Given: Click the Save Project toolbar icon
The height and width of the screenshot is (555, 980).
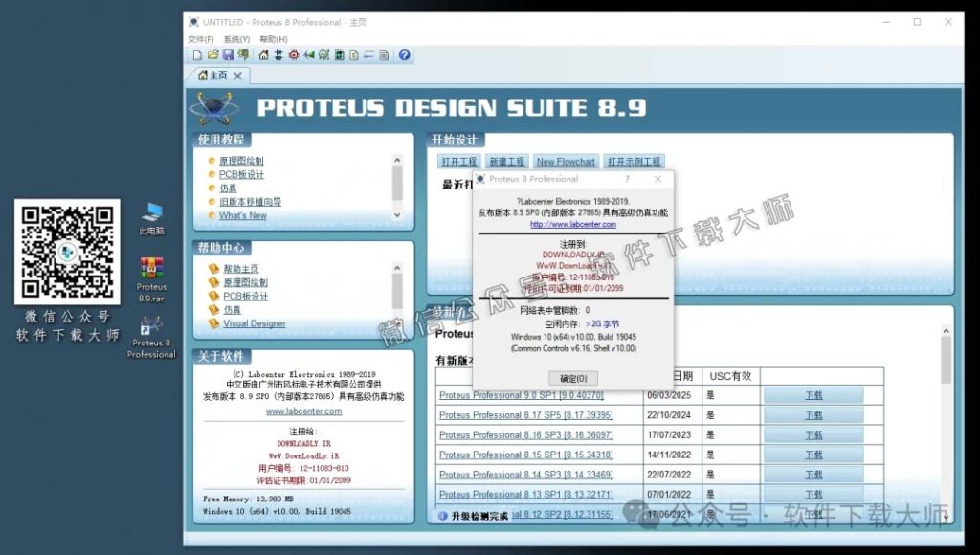Looking at the screenshot, I should click(x=229, y=55).
